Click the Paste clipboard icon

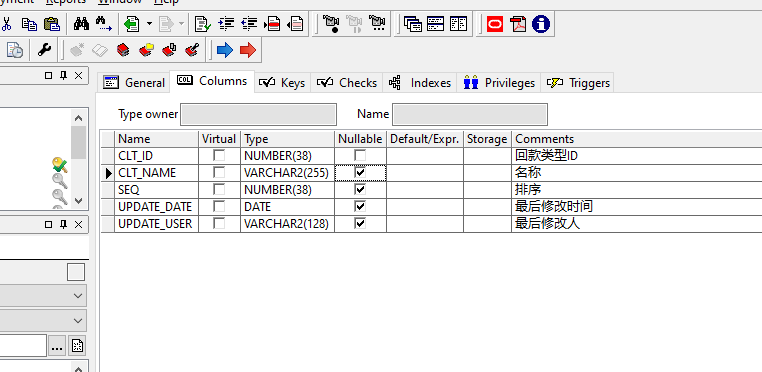pos(52,23)
